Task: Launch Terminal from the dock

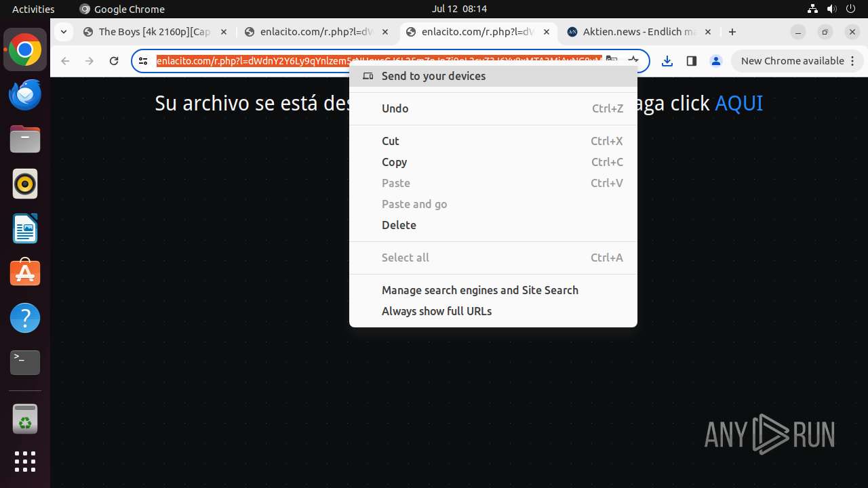Action: click(25, 363)
